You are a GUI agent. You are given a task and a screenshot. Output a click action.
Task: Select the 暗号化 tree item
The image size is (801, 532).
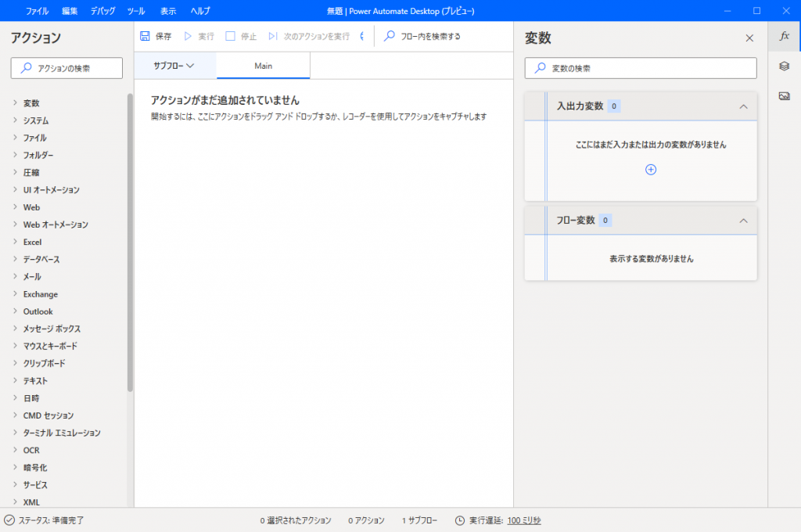35,468
